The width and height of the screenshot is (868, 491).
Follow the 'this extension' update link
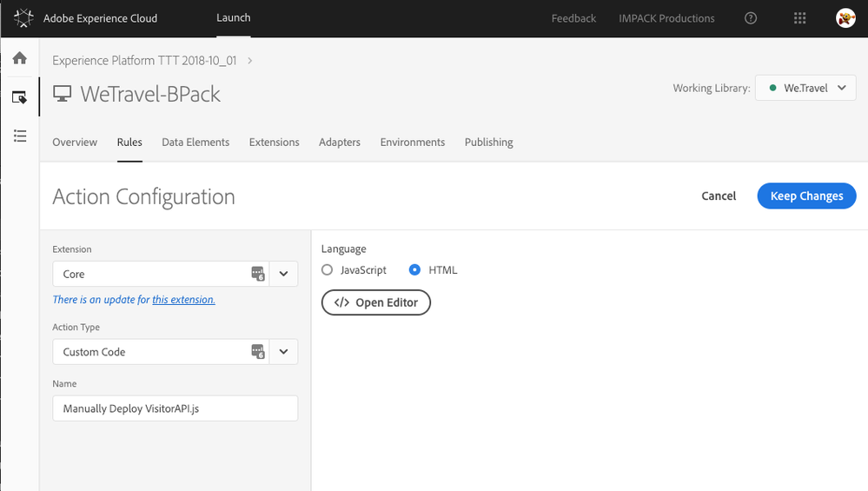(x=184, y=300)
